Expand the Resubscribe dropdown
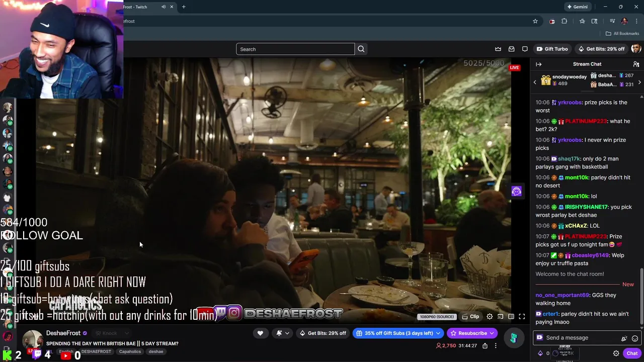Screen dimensions: 644x362 492,333
